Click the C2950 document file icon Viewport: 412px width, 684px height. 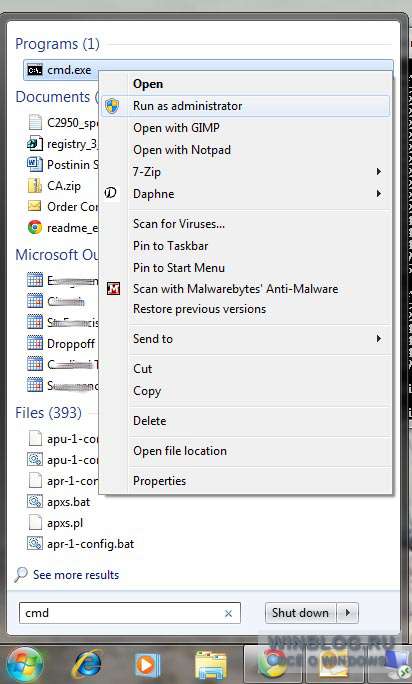point(35,123)
